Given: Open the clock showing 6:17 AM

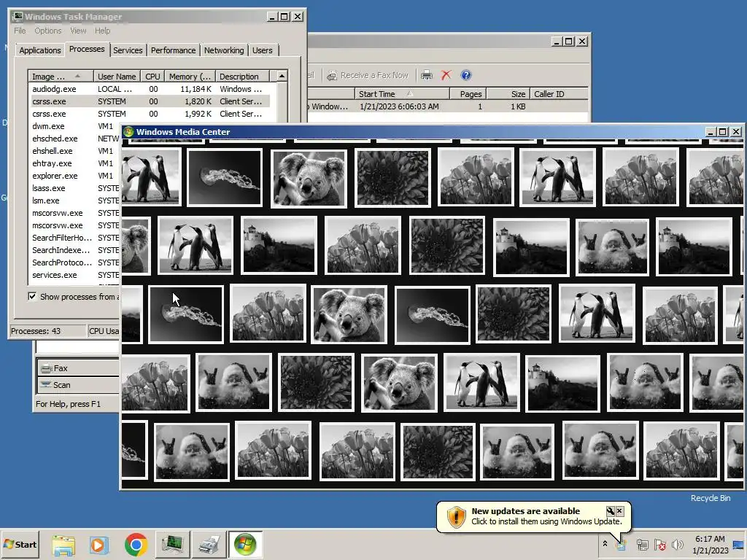Looking at the screenshot, I should coord(710,544).
